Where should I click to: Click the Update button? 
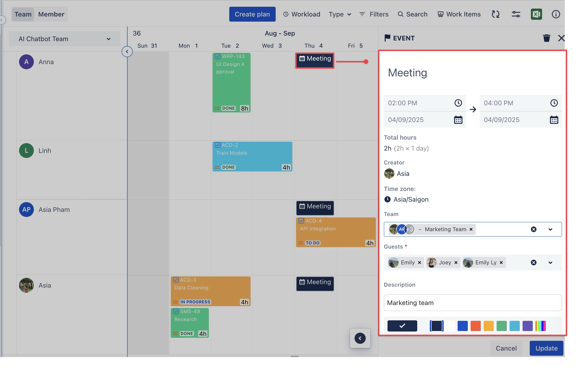[546, 348]
